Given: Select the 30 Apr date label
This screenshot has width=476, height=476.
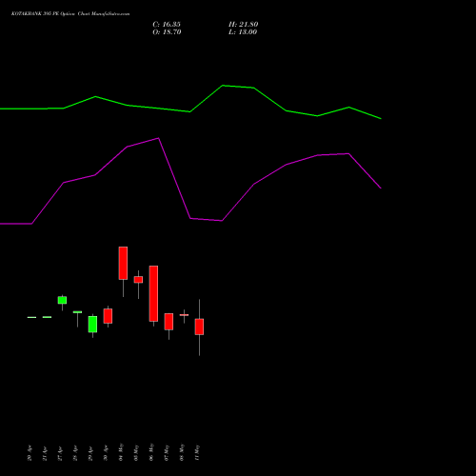Looking at the screenshot, I should (x=106, y=453).
